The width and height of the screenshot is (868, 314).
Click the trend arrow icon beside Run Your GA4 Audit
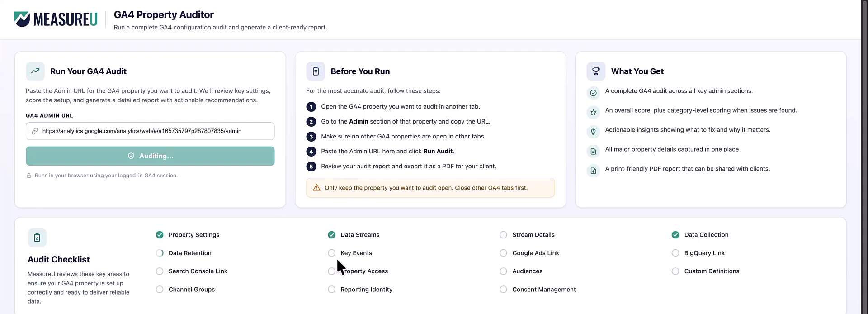click(35, 71)
